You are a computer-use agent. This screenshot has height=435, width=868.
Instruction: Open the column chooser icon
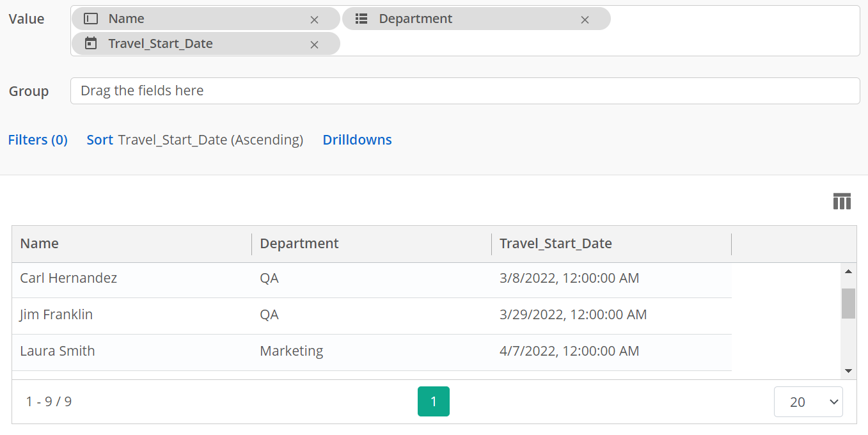(x=842, y=202)
